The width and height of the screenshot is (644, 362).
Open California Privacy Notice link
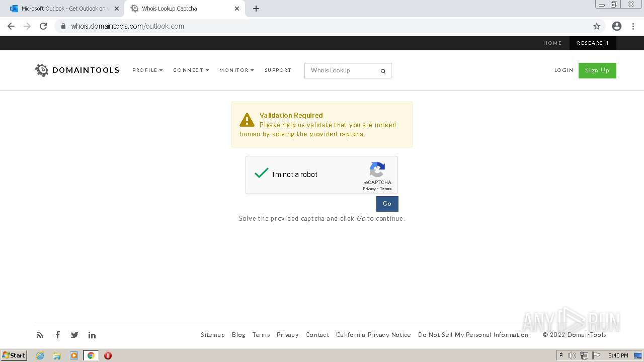pyautogui.click(x=373, y=335)
